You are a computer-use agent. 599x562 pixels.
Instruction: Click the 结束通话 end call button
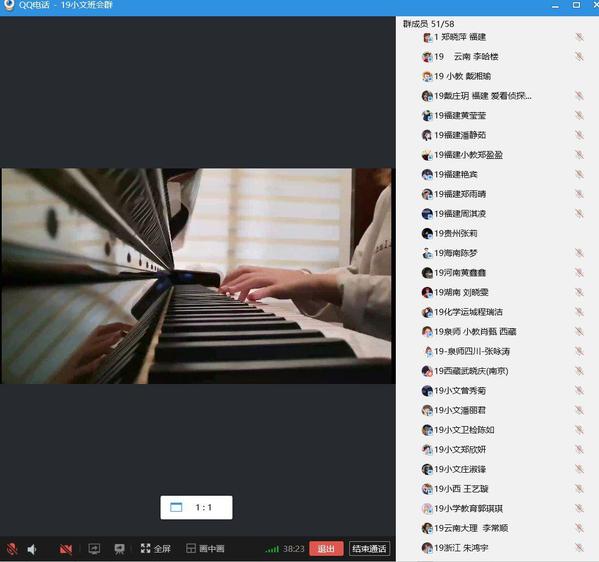pyautogui.click(x=369, y=549)
